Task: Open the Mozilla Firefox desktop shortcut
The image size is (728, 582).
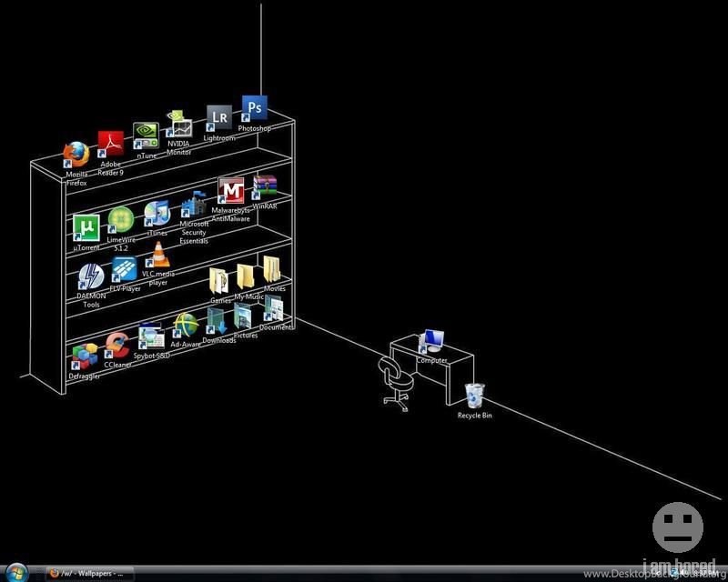Action: [x=76, y=155]
